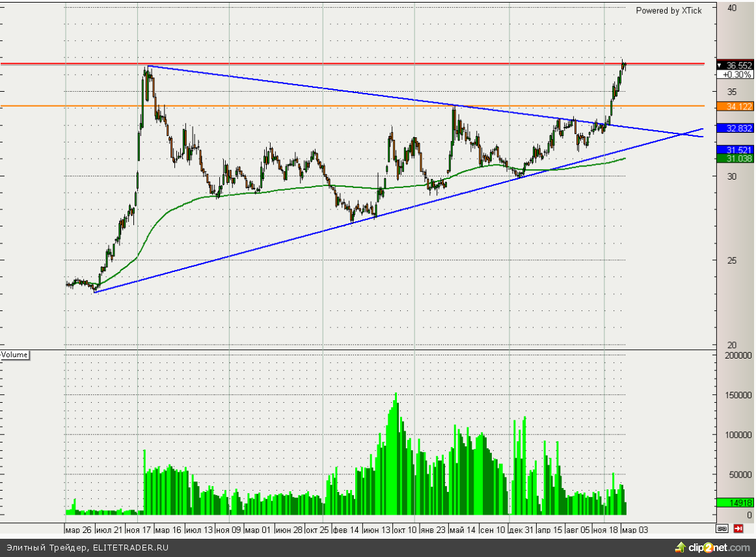Click the +0.30% change label

[x=735, y=75]
